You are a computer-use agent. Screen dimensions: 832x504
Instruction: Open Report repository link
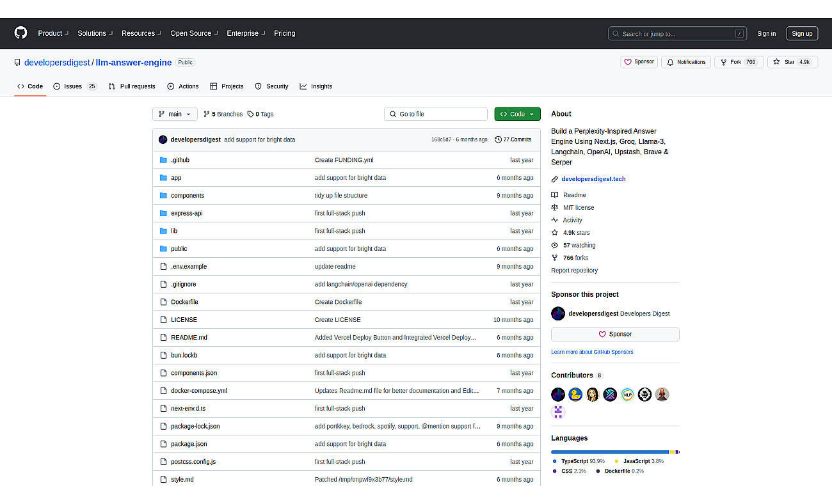[574, 271]
